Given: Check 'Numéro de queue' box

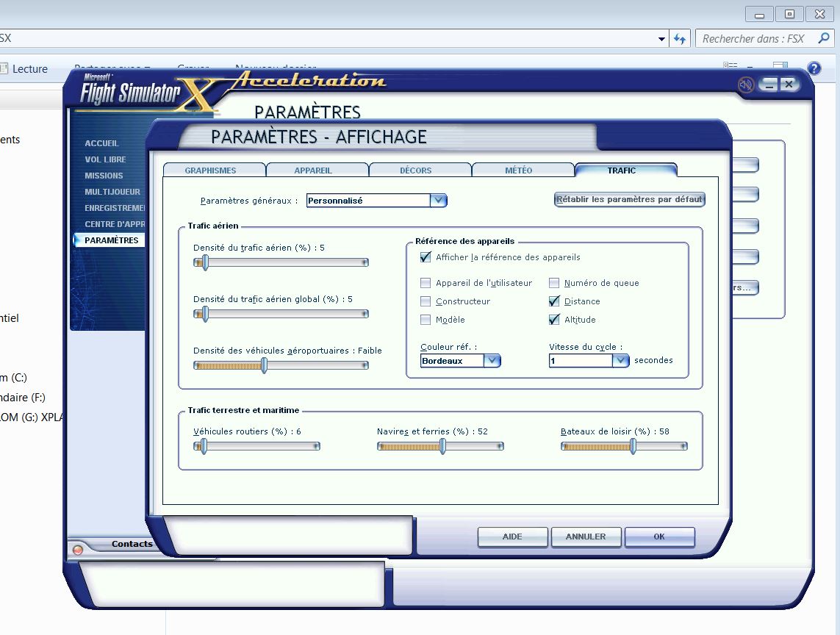Looking at the screenshot, I should click(554, 283).
